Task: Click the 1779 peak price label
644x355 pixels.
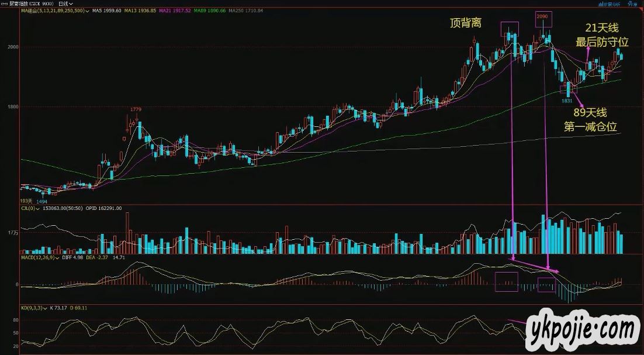Action: tap(136, 109)
